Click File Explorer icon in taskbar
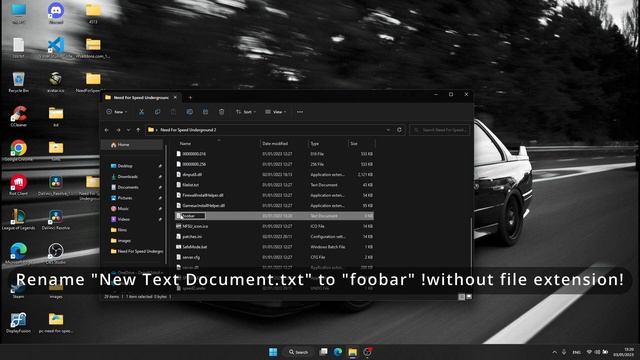 click(353, 352)
